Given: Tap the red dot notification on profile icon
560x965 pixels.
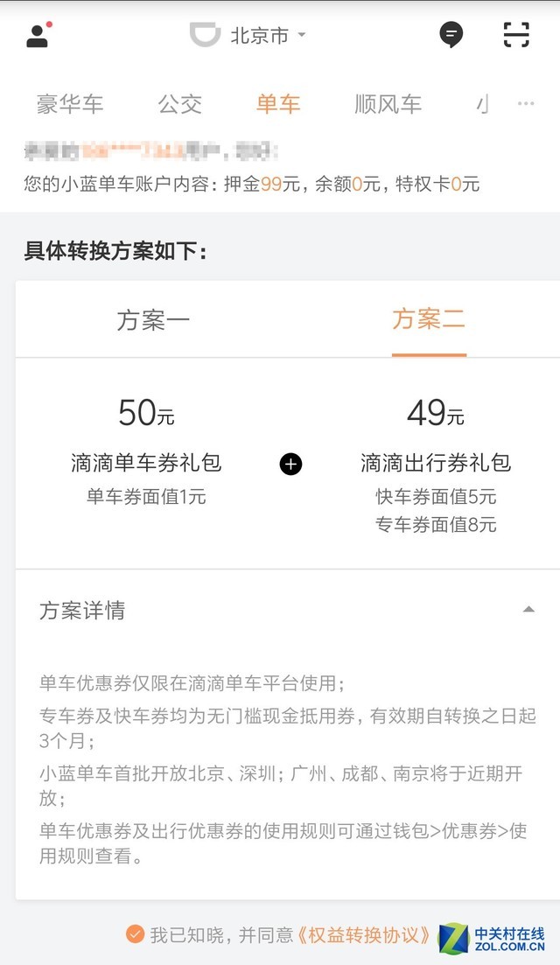Looking at the screenshot, I should tap(51, 24).
